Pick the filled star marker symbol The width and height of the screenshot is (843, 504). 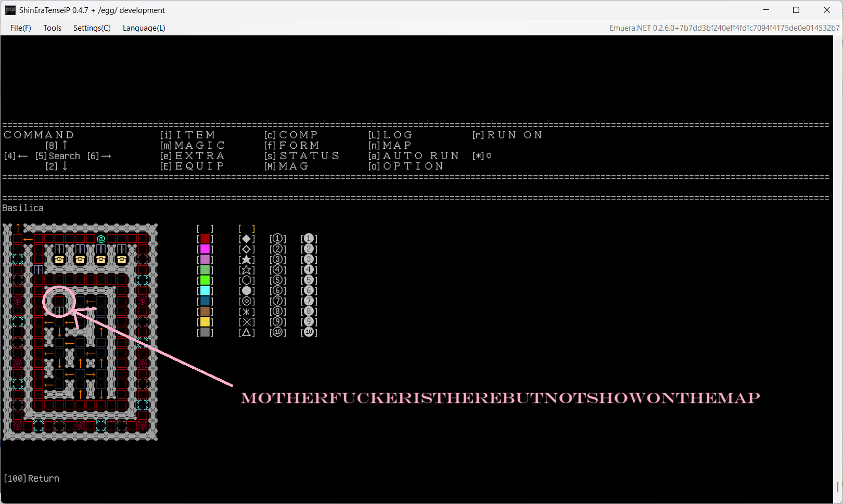click(x=247, y=260)
